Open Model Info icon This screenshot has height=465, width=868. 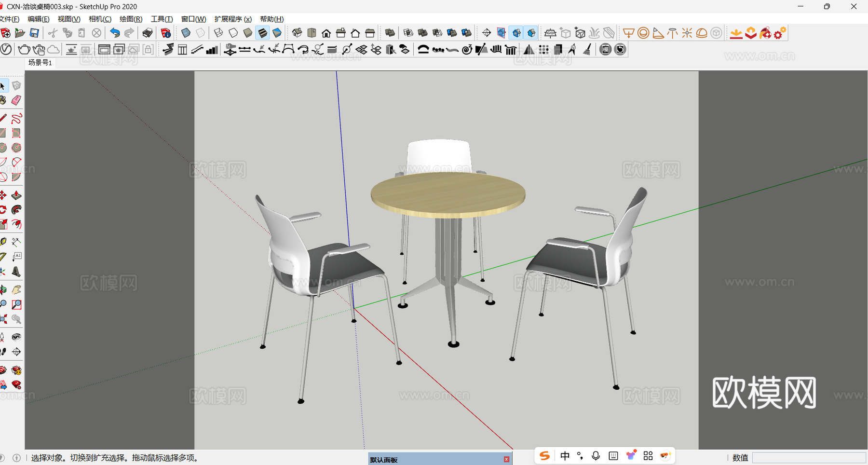tap(166, 33)
